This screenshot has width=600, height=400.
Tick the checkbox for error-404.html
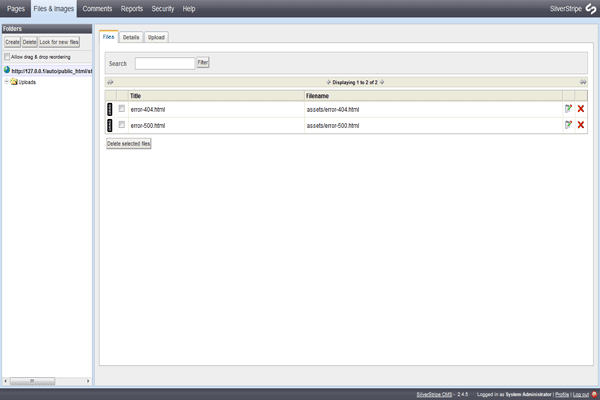[x=122, y=109]
